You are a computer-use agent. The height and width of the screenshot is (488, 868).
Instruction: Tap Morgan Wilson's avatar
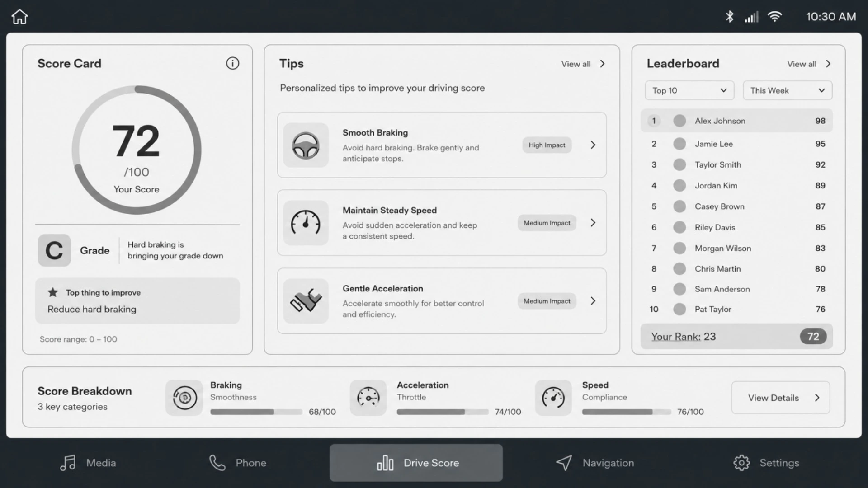(x=679, y=248)
